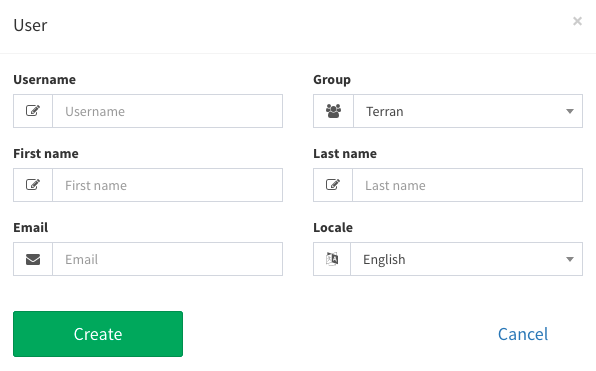The width and height of the screenshot is (596, 371).
Task: Click the Last name field label
Action: point(345,154)
